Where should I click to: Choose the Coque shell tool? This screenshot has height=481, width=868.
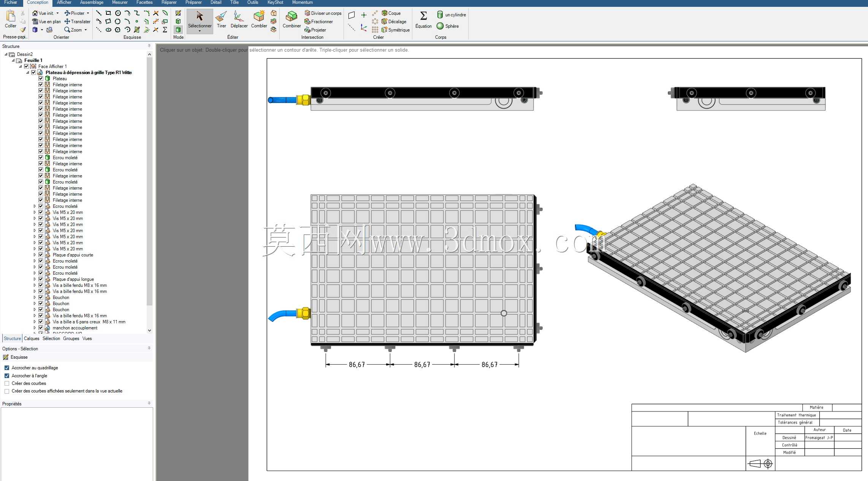pyautogui.click(x=391, y=13)
